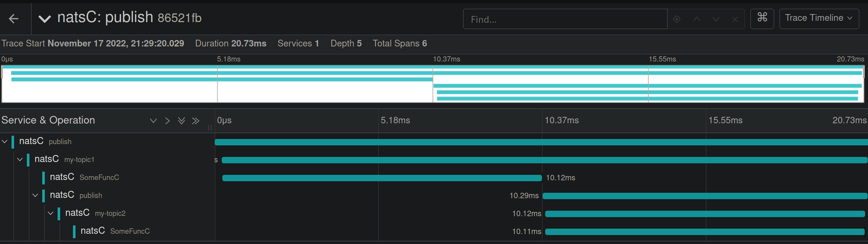
Task: Click the Services 1 text
Action: tap(298, 44)
